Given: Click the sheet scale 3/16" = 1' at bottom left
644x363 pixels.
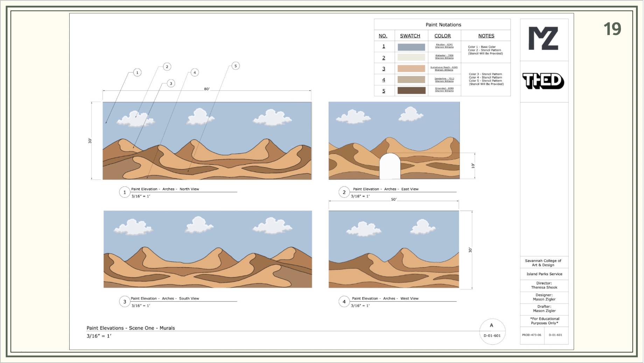Looking at the screenshot, I should [99, 336].
